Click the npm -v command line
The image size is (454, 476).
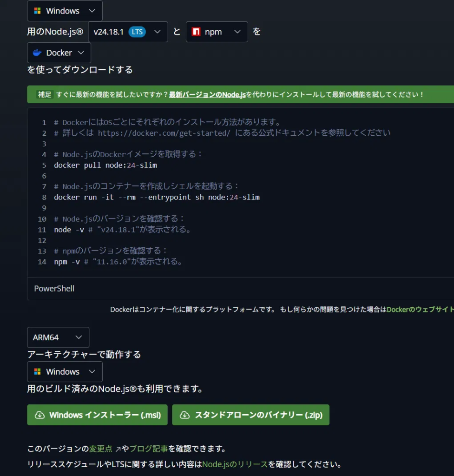(118, 262)
